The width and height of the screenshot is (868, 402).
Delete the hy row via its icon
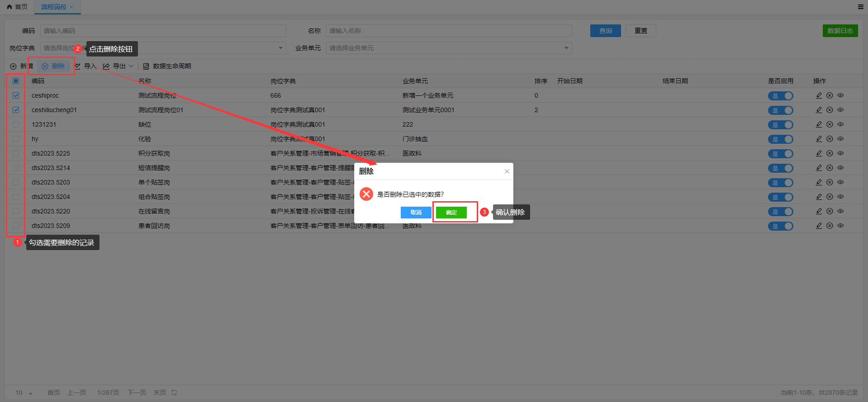pos(830,139)
